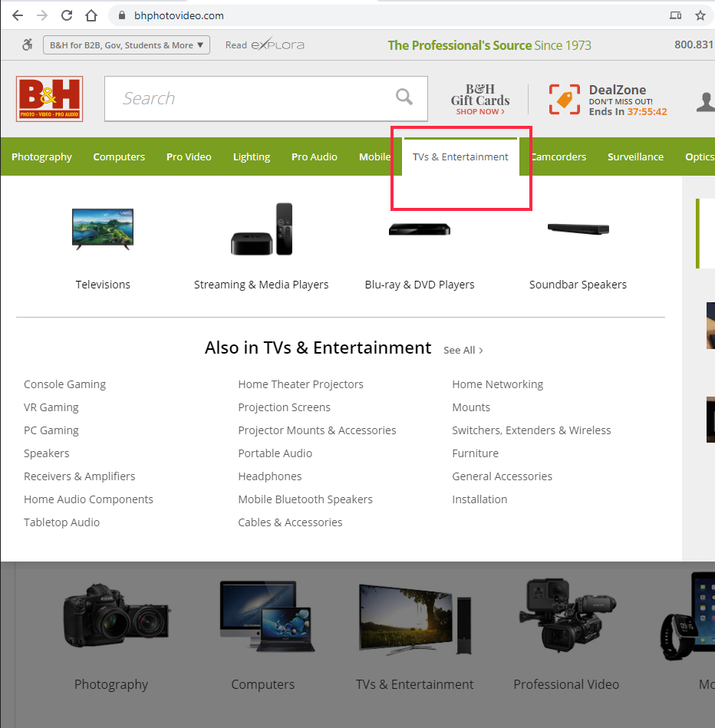Open the Projection Screens link
The image size is (715, 728).
pyautogui.click(x=284, y=407)
